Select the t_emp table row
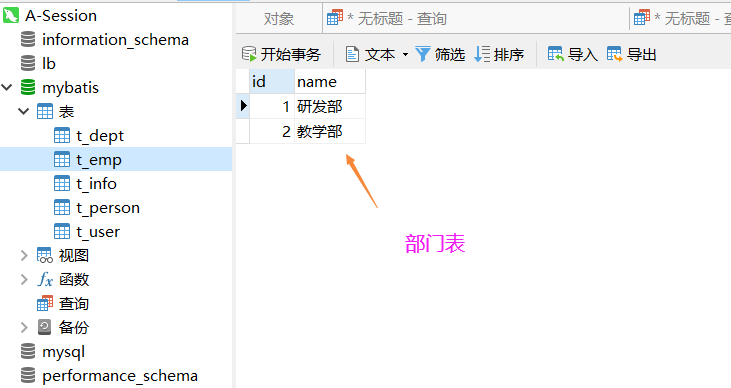731x388 pixels. click(x=116, y=159)
